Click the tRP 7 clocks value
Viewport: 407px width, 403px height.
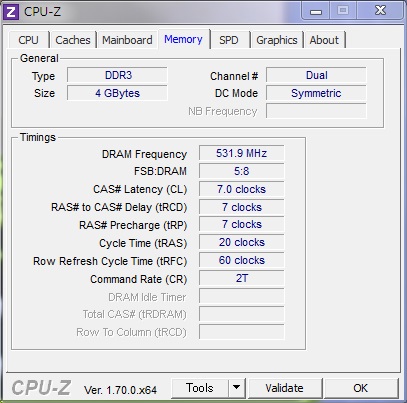[242, 225]
